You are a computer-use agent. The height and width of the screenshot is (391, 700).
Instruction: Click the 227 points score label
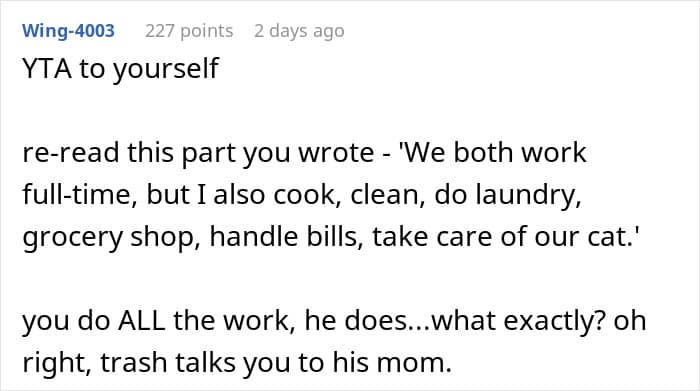pos(189,31)
